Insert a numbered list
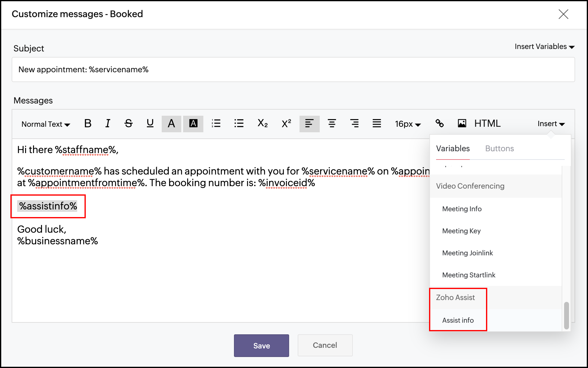Viewport: 588px width, 368px height. pos(216,124)
